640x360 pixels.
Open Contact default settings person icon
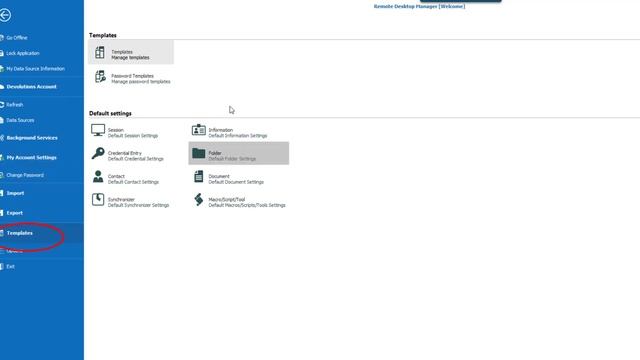[x=98, y=177]
